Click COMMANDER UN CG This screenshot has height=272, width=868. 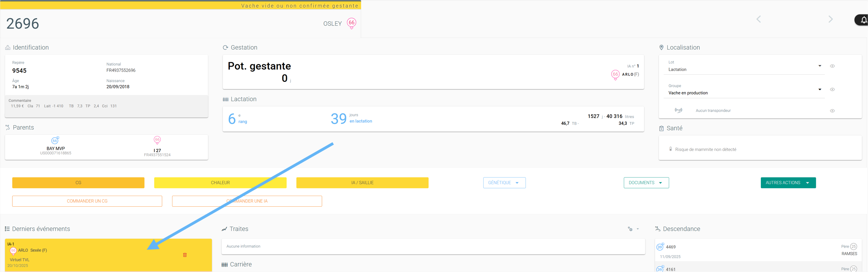87,201
